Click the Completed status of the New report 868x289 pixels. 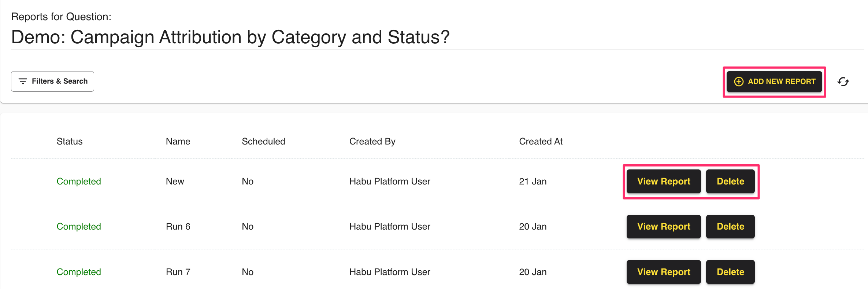point(79,182)
